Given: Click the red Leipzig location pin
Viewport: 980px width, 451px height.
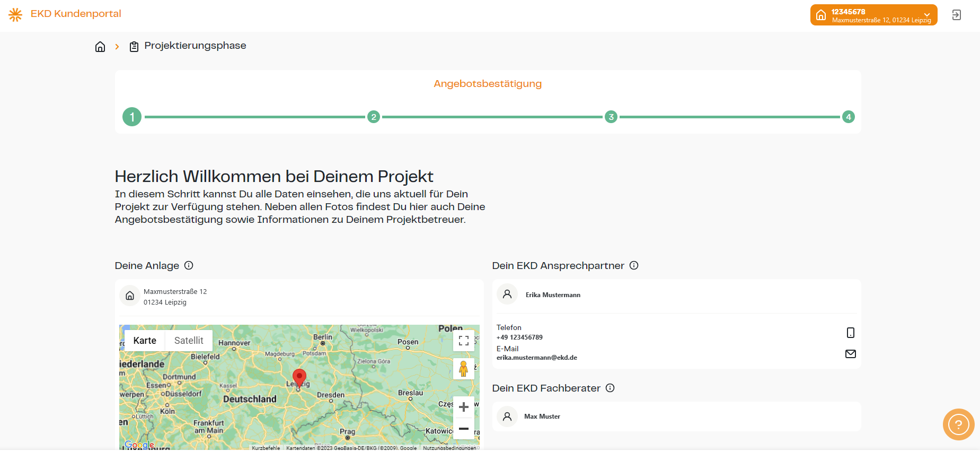Looking at the screenshot, I should pyautogui.click(x=299, y=378).
